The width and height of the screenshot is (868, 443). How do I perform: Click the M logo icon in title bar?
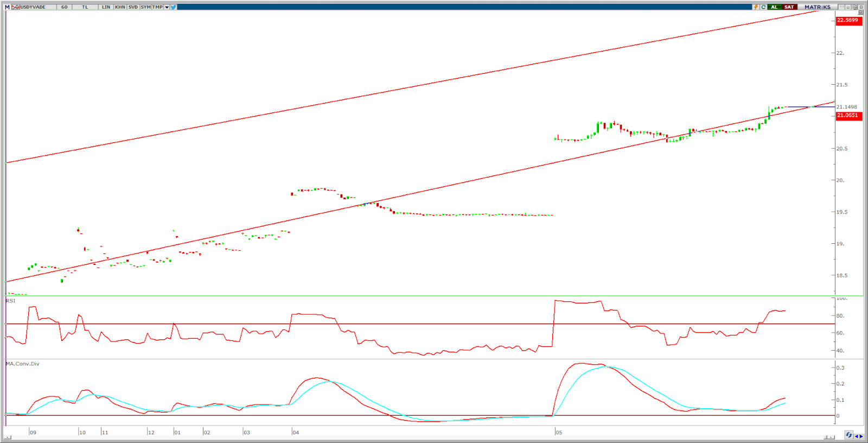[7, 7]
